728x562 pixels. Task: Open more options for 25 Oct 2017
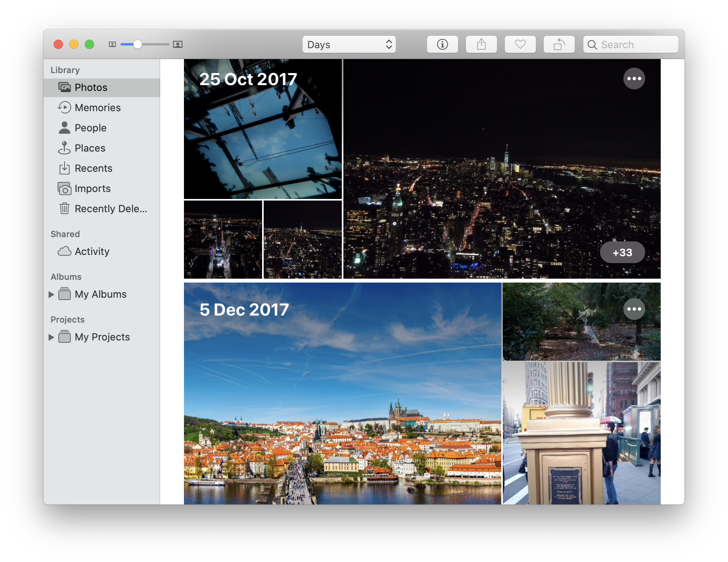634,79
